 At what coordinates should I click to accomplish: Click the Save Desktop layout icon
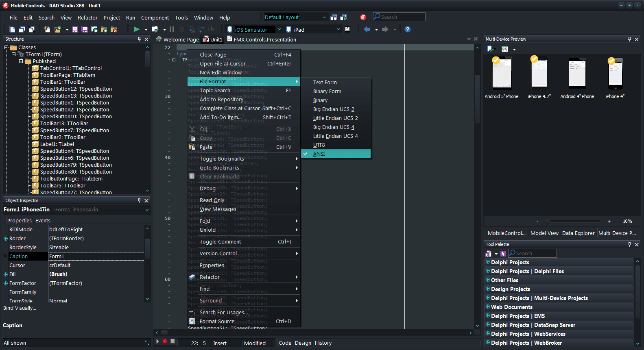[x=334, y=17]
